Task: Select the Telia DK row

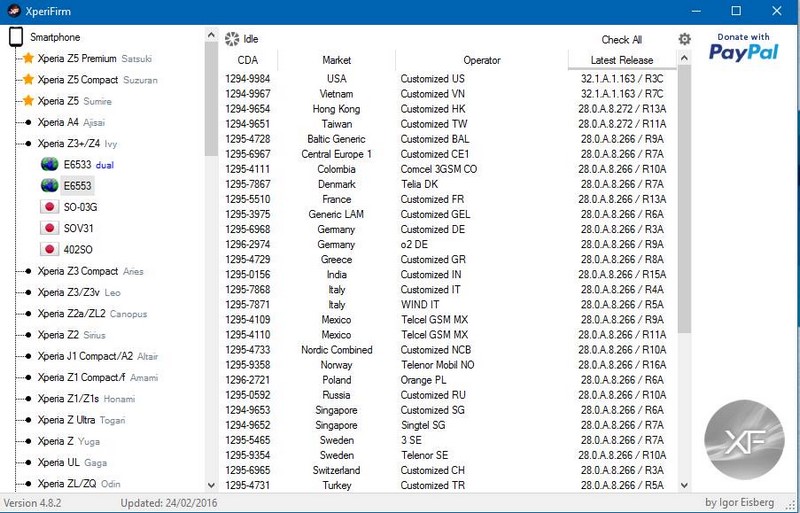Action: coord(448,184)
